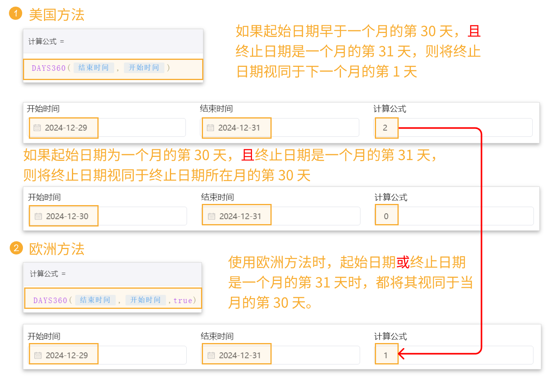Click DAYS360 function name in 美国方法 formula

49,68
